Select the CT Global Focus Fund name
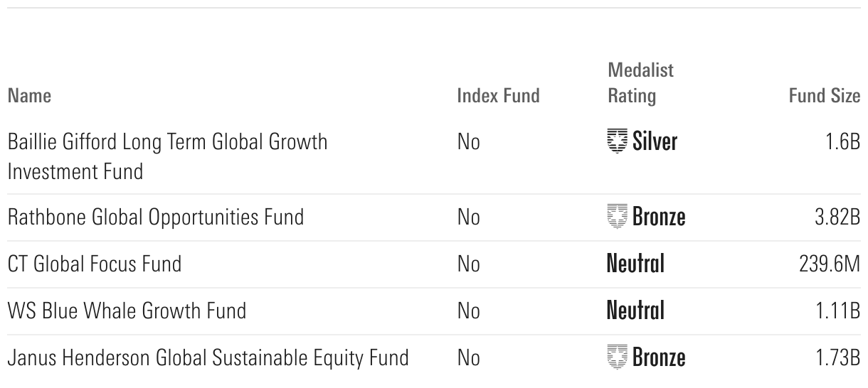Viewport: 868px width, 388px height. [x=94, y=264]
